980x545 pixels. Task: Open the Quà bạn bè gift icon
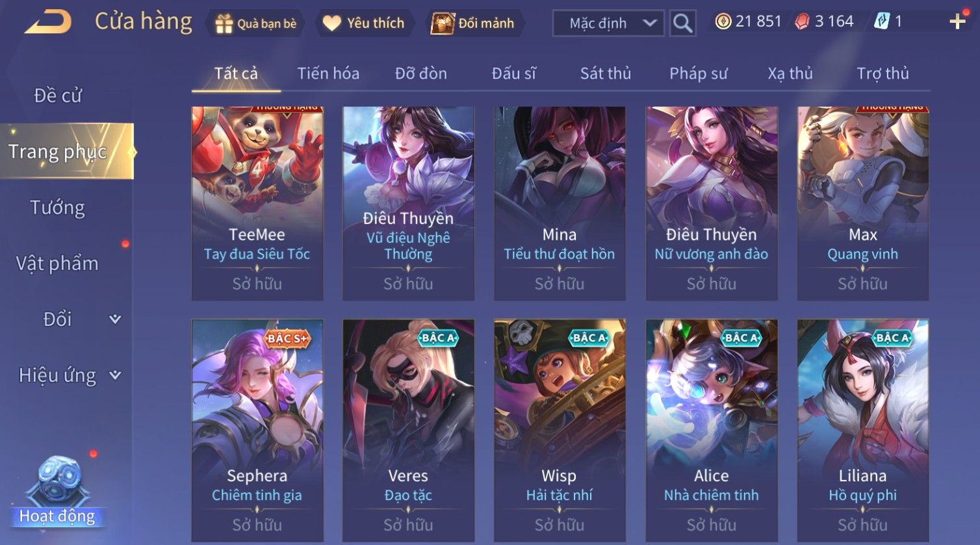coord(224,24)
